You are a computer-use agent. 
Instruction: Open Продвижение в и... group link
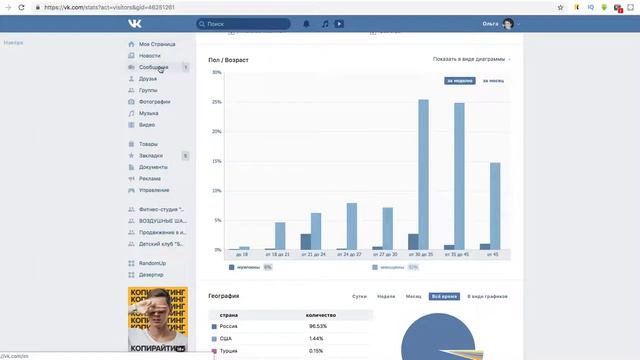(x=162, y=232)
